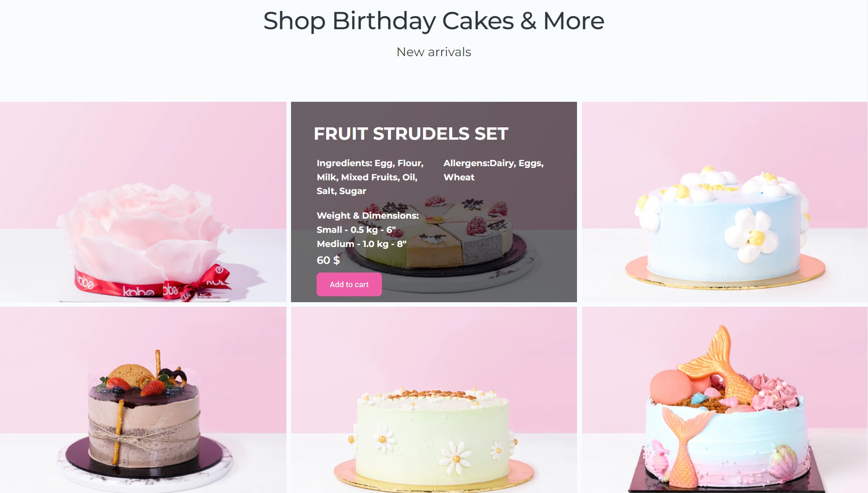The width and height of the screenshot is (868, 493).
Task: Select the New arrivals subtitle
Action: 434,52
